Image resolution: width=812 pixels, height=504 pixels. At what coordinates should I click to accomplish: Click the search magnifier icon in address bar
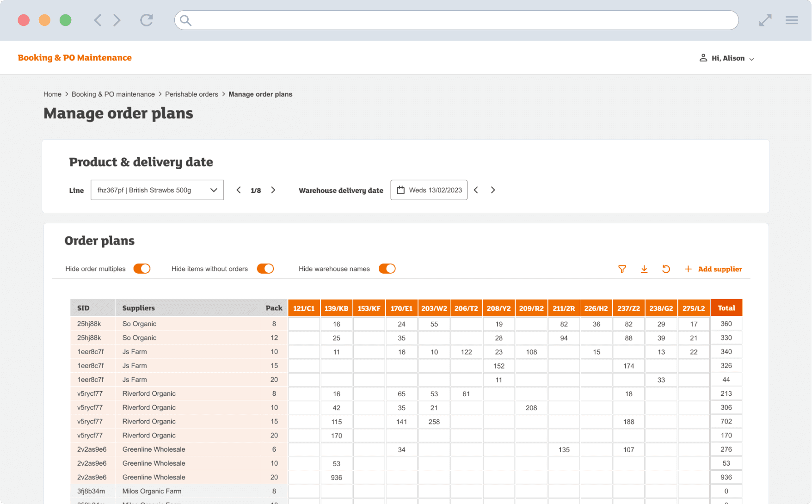(x=185, y=20)
